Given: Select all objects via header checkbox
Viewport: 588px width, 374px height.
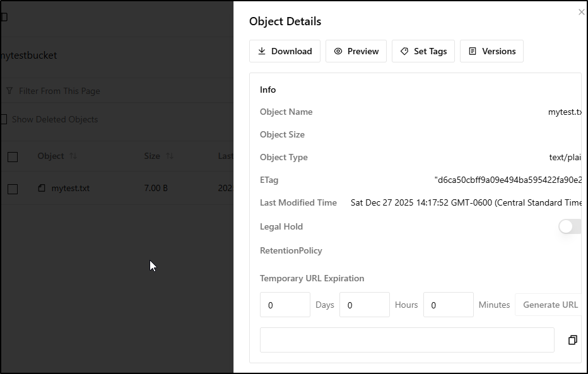Looking at the screenshot, I should point(13,156).
